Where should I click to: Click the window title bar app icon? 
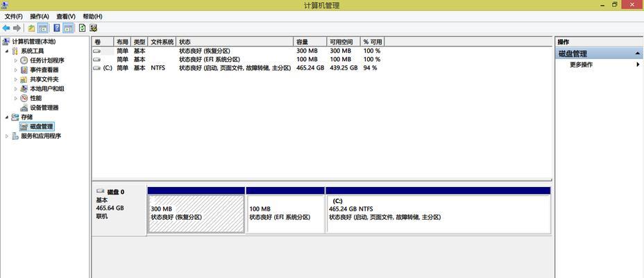5,5
